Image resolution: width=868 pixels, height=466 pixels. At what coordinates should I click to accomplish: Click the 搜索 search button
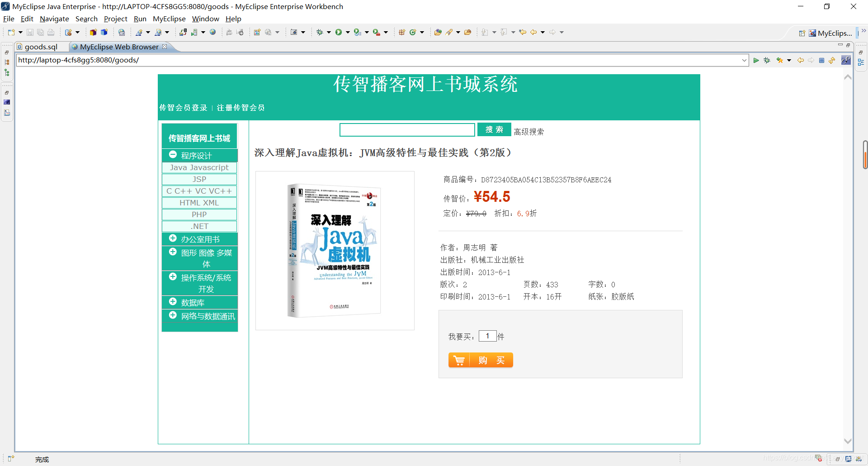coord(494,129)
